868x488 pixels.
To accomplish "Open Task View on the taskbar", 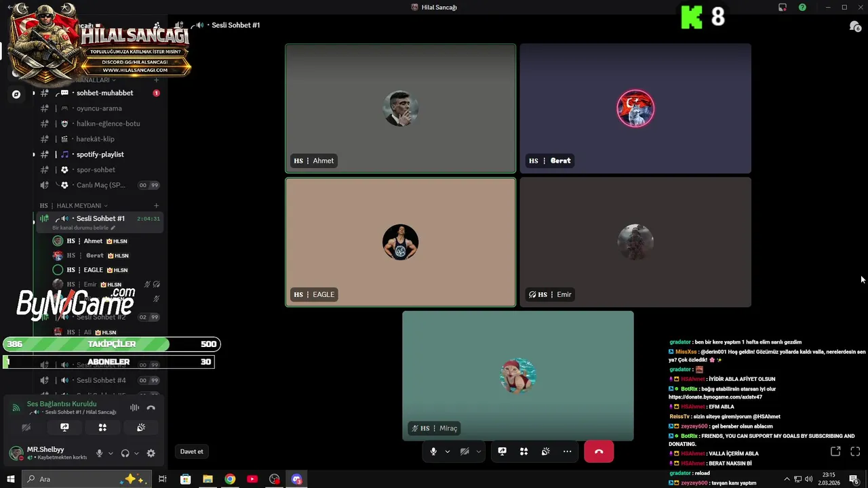I will coord(163,479).
